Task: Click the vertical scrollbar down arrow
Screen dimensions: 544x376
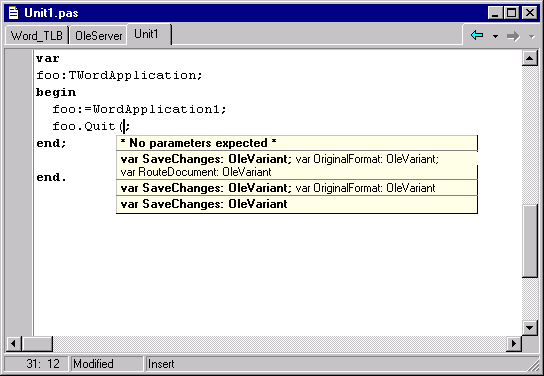Action: 529,327
